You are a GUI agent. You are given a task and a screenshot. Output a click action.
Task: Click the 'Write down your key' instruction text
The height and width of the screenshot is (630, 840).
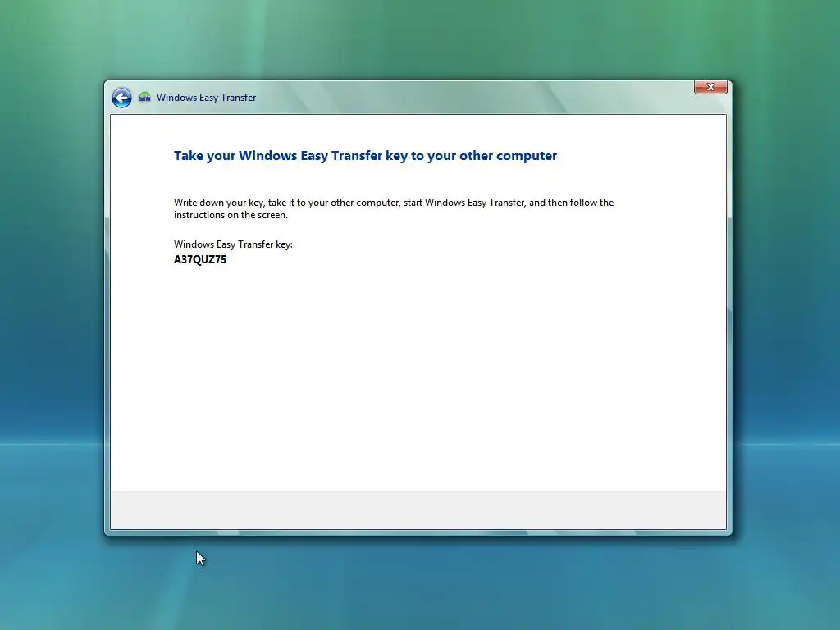394,208
